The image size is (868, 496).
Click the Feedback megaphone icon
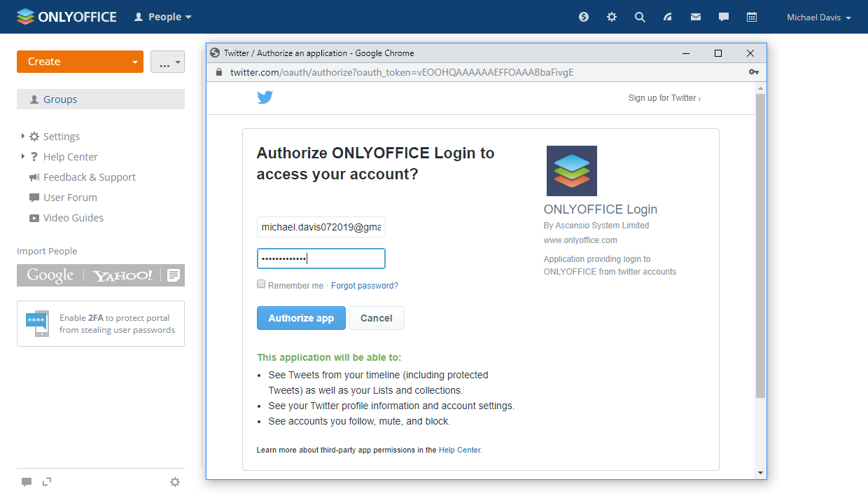34,177
